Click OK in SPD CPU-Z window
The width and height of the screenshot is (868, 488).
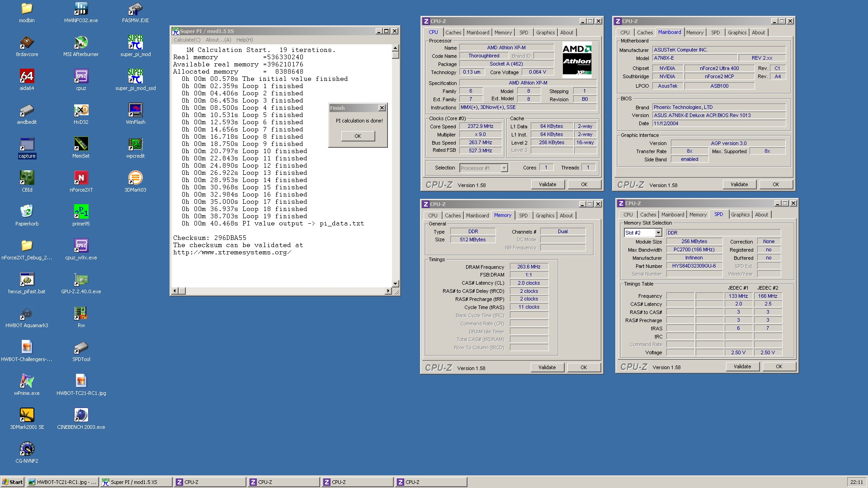pos(779,366)
